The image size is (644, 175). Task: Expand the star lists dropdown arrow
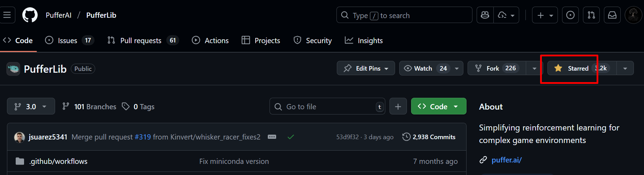coord(625,68)
